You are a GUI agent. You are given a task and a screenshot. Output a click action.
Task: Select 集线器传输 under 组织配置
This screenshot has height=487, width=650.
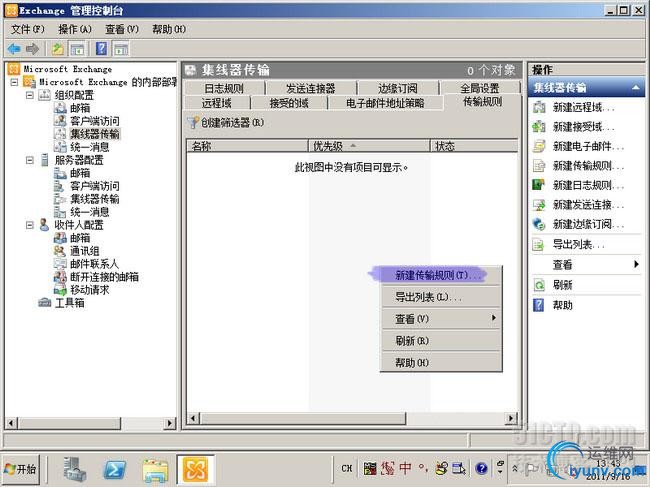click(95, 134)
